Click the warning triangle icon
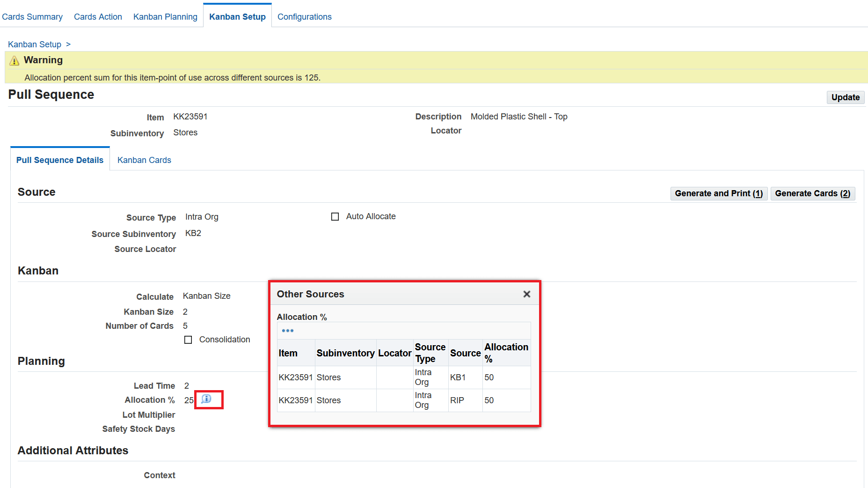 (15, 60)
